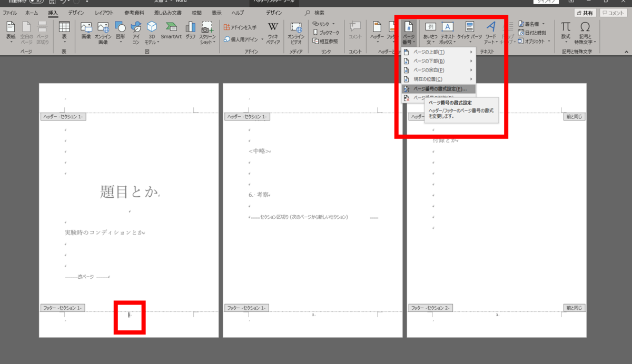Open the ワードアート WordArt gallery
Viewport: 632px width, 364px height.
[x=491, y=33]
